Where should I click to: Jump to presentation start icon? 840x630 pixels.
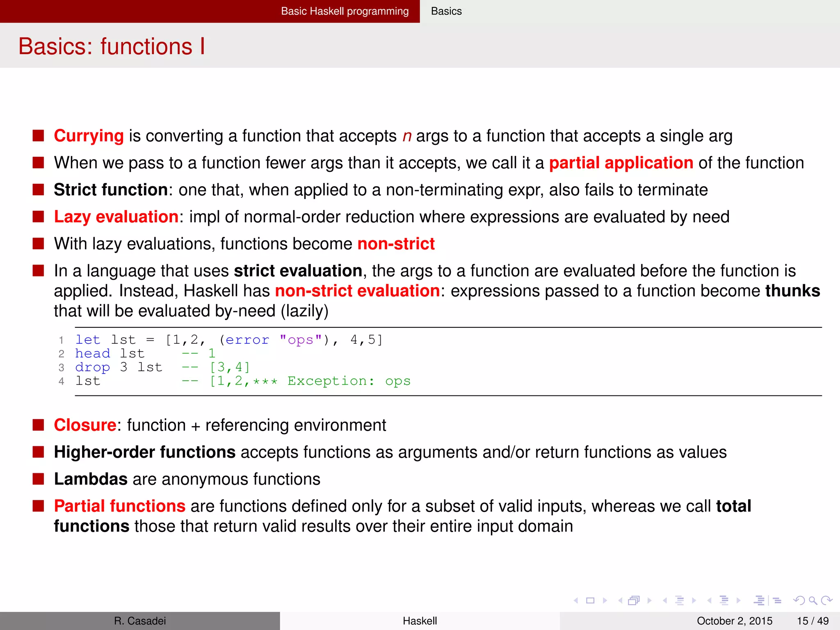(759, 600)
